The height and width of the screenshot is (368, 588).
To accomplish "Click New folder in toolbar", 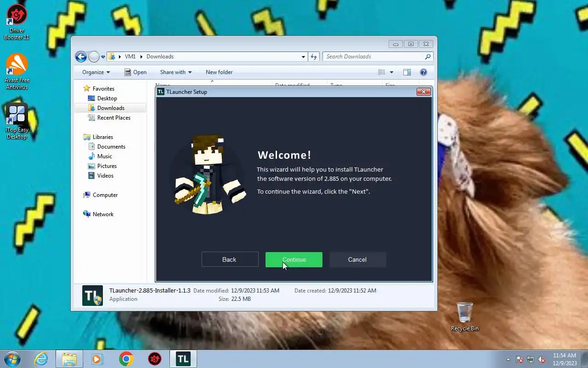I will point(219,72).
